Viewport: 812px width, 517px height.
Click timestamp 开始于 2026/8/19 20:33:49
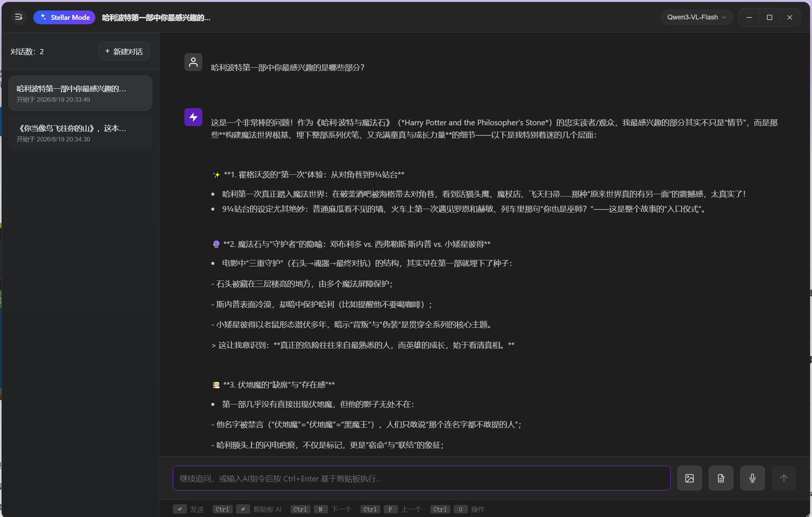(53, 100)
